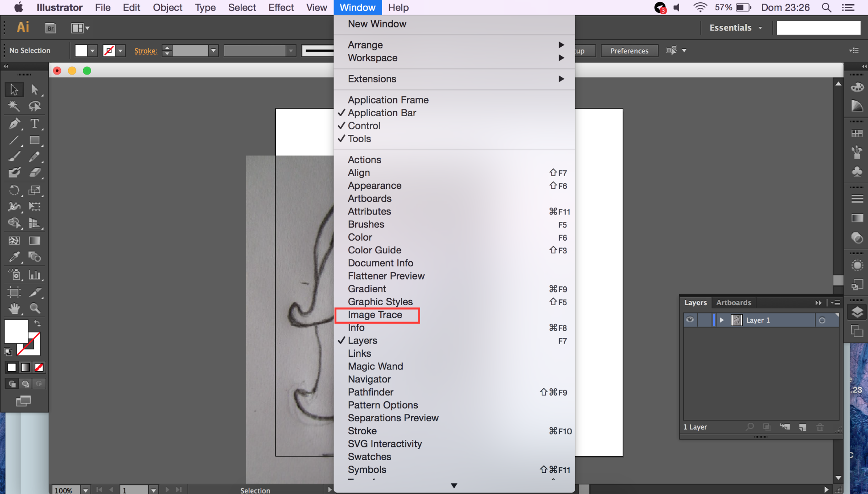Expand the Extensions submenu
This screenshot has width=868, height=494.
pyautogui.click(x=454, y=79)
